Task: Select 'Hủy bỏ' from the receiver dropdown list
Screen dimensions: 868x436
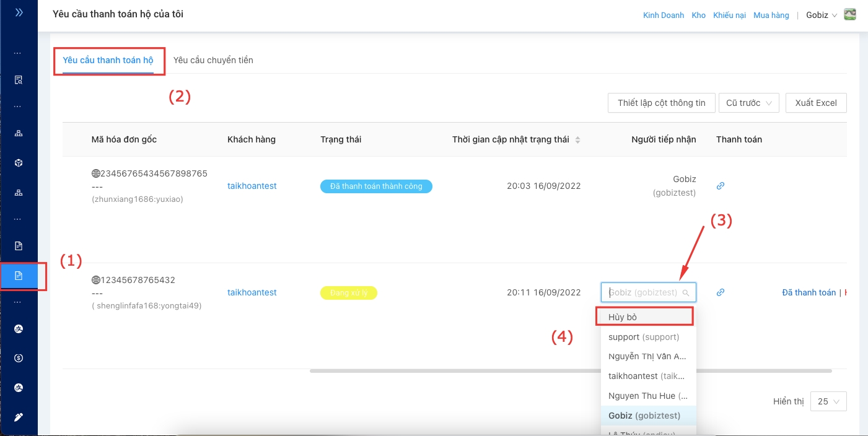Action: (x=644, y=317)
